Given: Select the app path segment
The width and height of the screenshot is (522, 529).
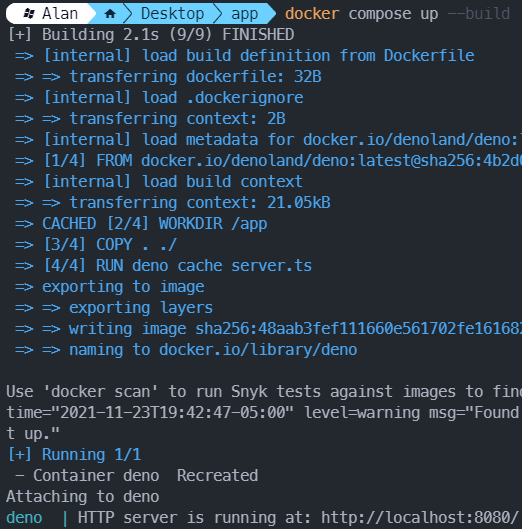Looking at the screenshot, I should 245,15.
